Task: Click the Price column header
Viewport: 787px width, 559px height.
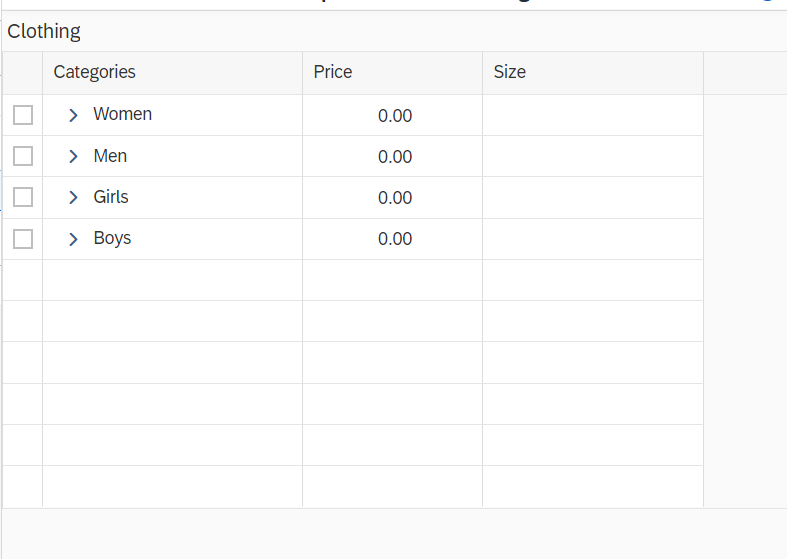Action: [392, 73]
